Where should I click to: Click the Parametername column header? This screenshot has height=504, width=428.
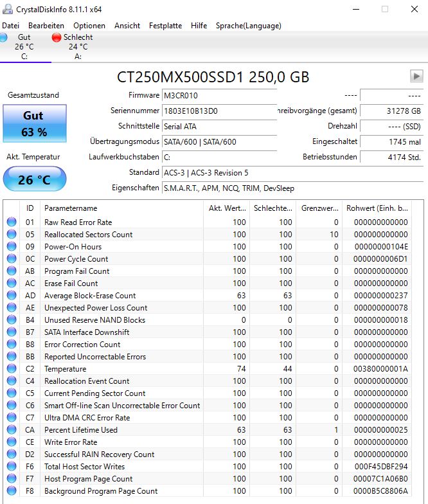pos(122,208)
